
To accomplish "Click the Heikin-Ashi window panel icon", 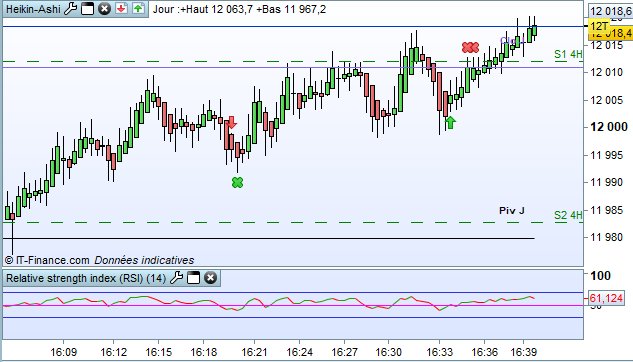I will [x=87, y=8].
